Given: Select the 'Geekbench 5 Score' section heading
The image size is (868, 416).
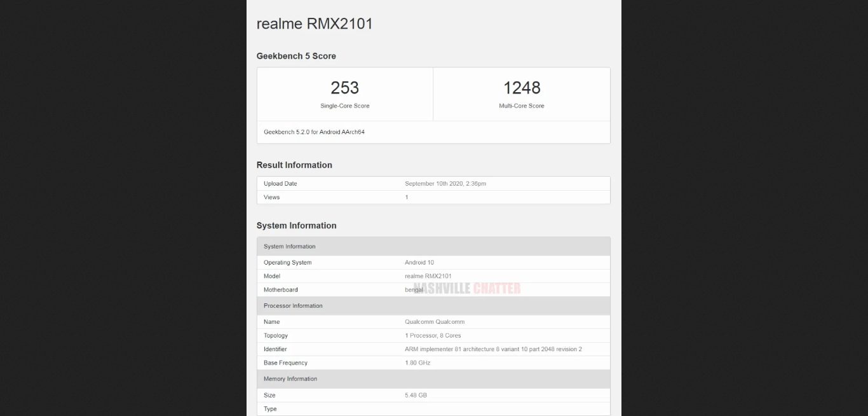Looking at the screenshot, I should [x=296, y=56].
